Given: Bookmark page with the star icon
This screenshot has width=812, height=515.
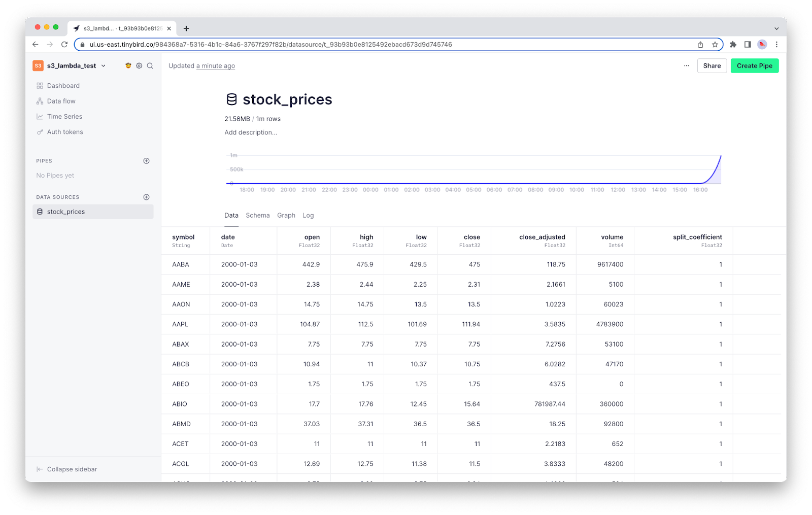Looking at the screenshot, I should (x=715, y=45).
